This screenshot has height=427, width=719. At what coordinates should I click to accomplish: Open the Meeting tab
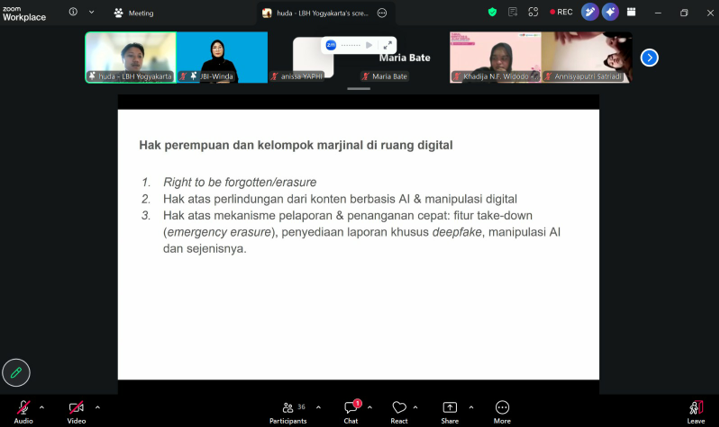(x=133, y=13)
